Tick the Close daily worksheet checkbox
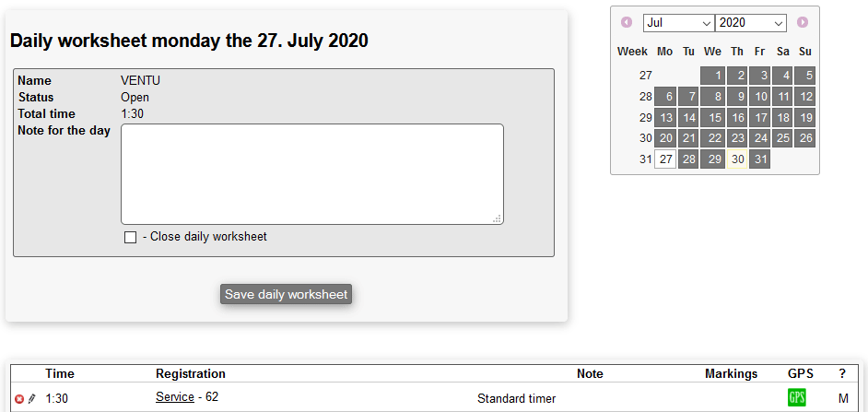Screen dimensions: 868x412 click(130, 238)
